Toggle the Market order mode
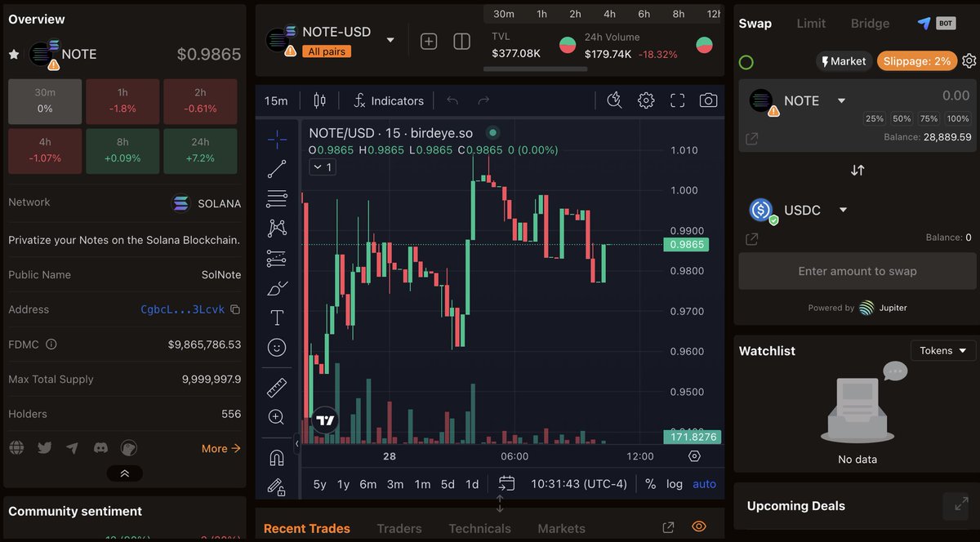The height and width of the screenshot is (542, 980). (843, 61)
